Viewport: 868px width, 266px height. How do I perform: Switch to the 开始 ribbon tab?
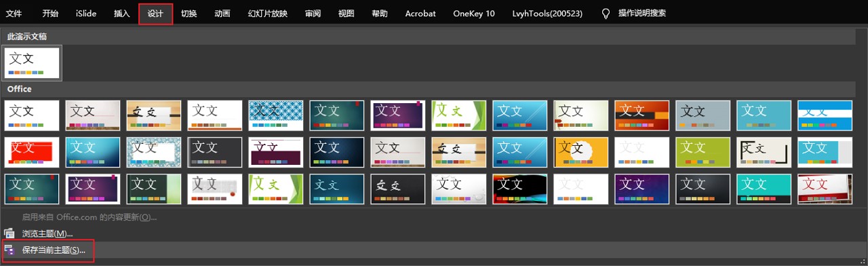(x=50, y=14)
